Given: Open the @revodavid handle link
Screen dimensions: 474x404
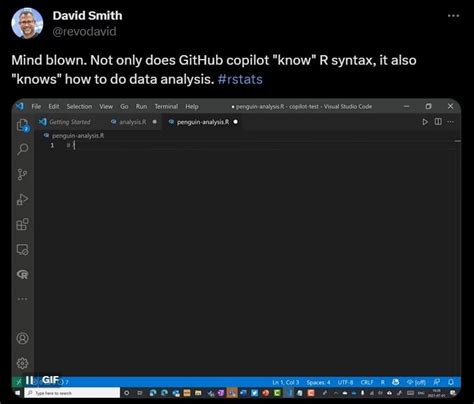Looking at the screenshot, I should (84, 31).
